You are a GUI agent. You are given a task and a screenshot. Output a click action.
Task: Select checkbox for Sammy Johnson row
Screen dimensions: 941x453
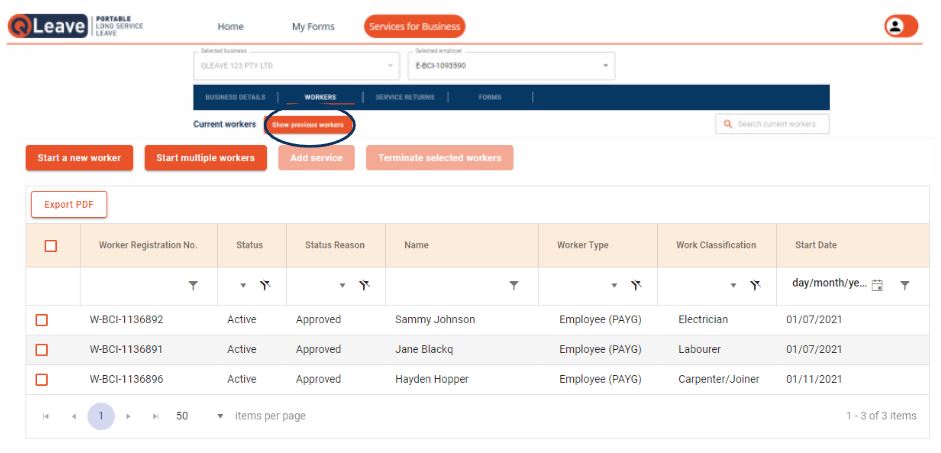click(x=41, y=320)
